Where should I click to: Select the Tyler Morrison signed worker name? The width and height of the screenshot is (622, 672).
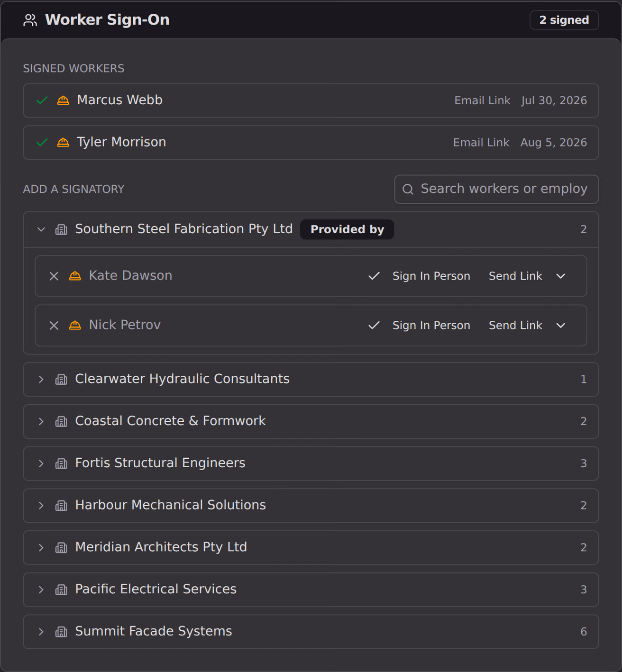click(121, 142)
